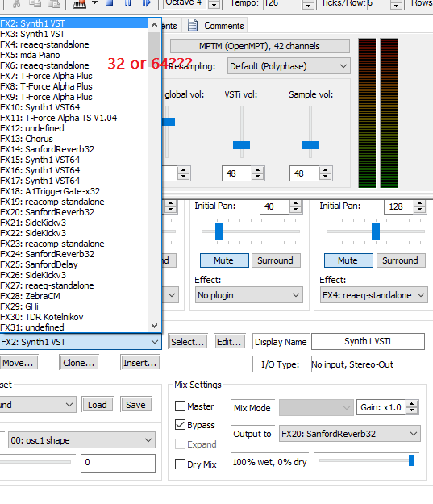Choose FX13: Chorus from the list
This screenshot has width=433, height=504.
click(74, 139)
